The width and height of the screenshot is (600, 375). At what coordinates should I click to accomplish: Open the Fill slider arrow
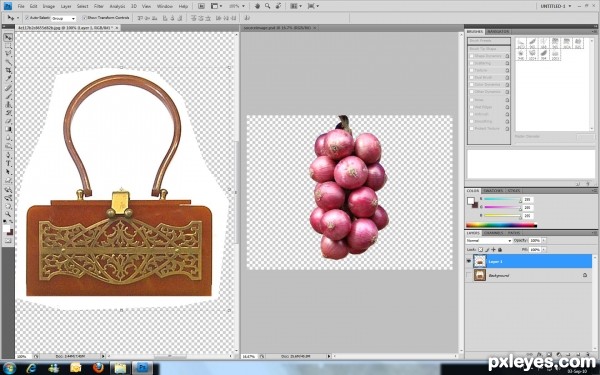click(x=544, y=249)
